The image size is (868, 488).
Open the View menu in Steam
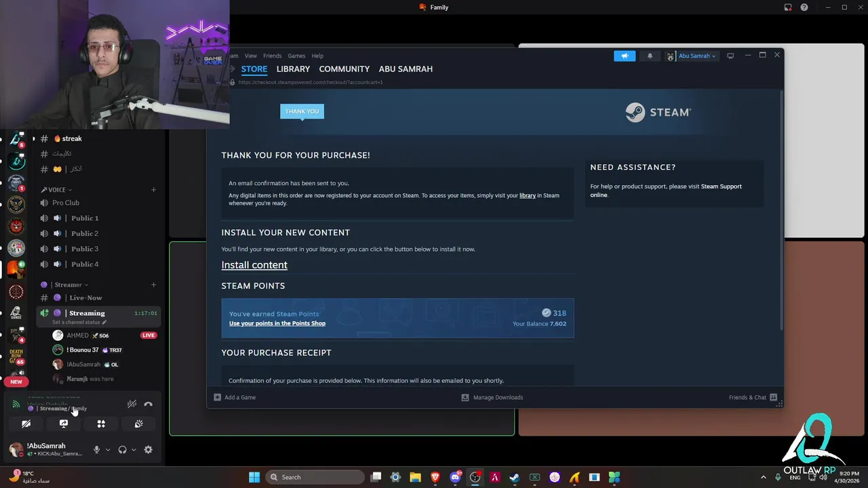[x=251, y=56]
